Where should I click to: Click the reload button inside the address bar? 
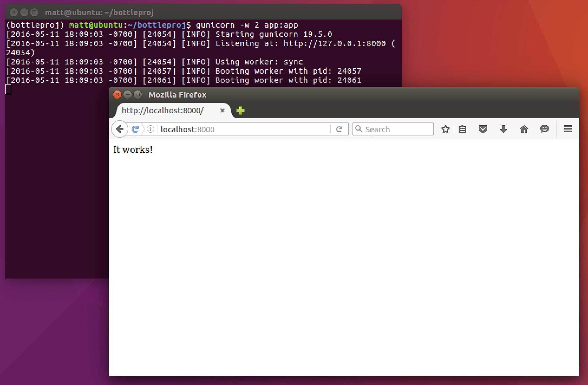coord(339,129)
